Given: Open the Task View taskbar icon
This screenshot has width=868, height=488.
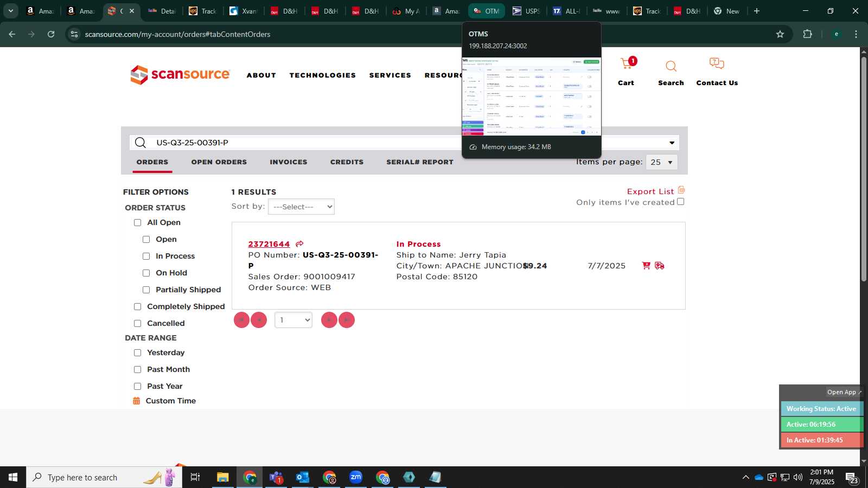Looking at the screenshot, I should (x=195, y=477).
